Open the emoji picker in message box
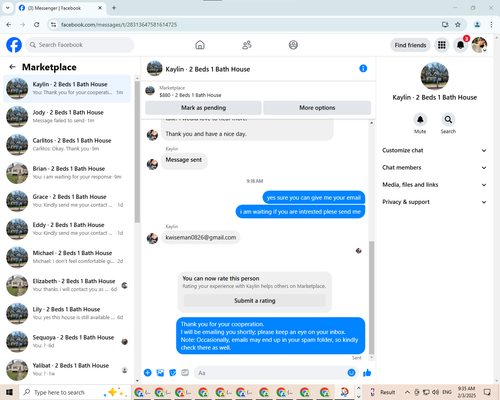The image size is (500, 400). click(351, 373)
